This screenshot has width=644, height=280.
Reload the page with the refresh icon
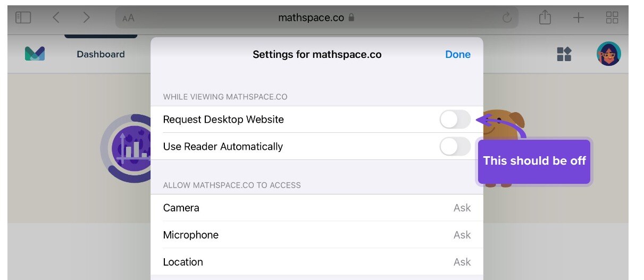[507, 18]
